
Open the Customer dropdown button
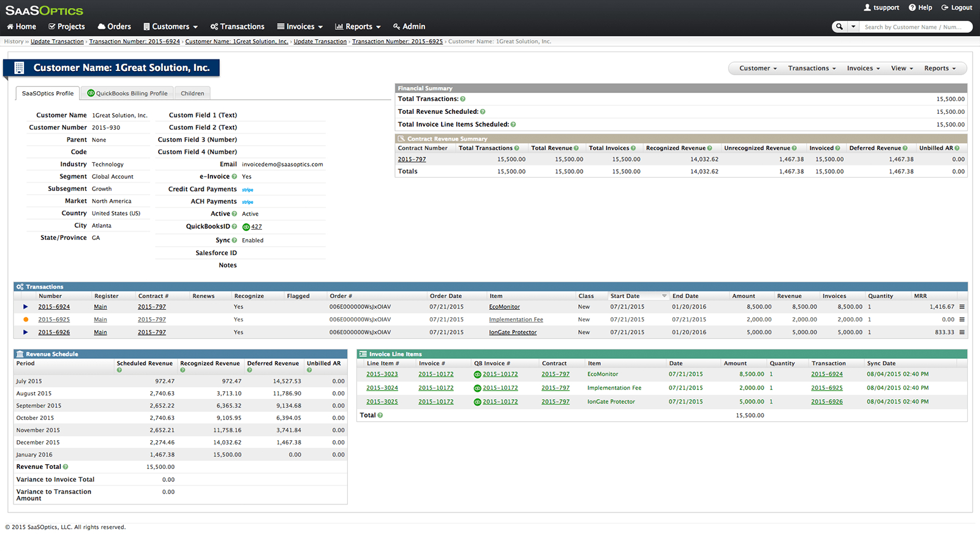[758, 69]
